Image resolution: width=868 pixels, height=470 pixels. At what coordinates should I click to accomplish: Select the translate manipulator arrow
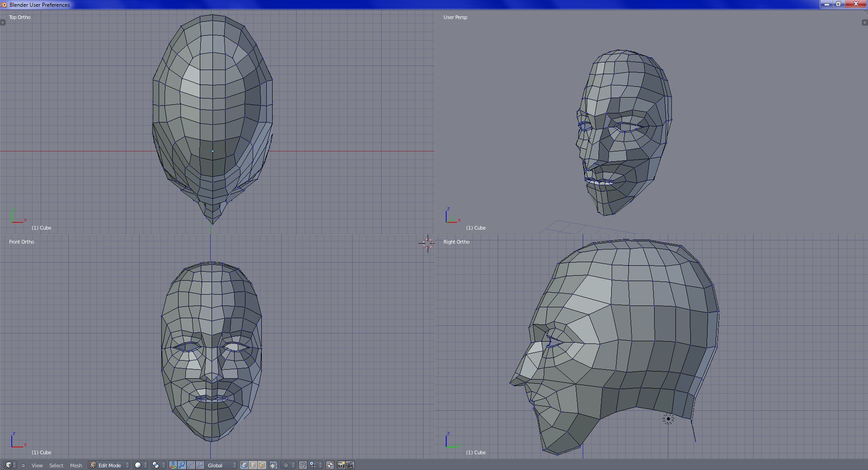coord(182,465)
